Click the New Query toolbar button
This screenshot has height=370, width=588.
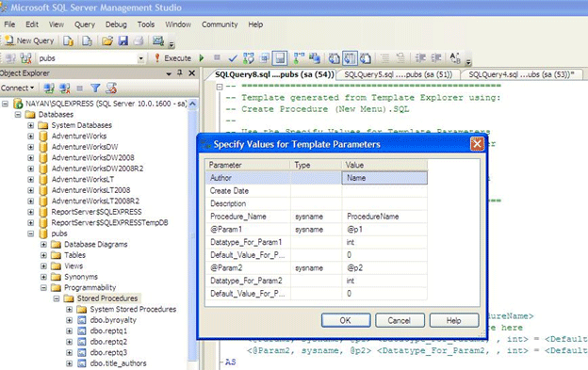(x=29, y=40)
